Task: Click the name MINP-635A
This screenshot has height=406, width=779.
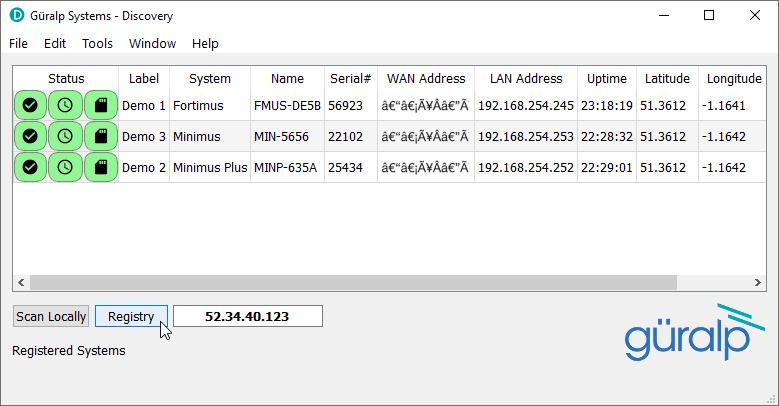Action: coord(285,167)
